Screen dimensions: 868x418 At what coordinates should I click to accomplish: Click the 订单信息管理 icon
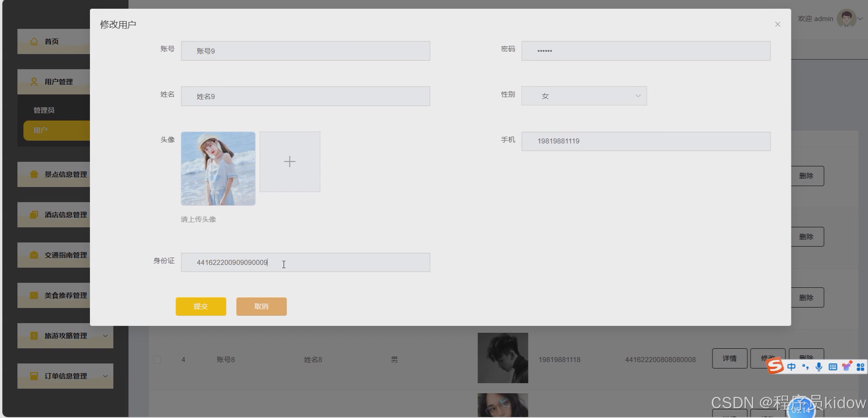click(x=34, y=376)
